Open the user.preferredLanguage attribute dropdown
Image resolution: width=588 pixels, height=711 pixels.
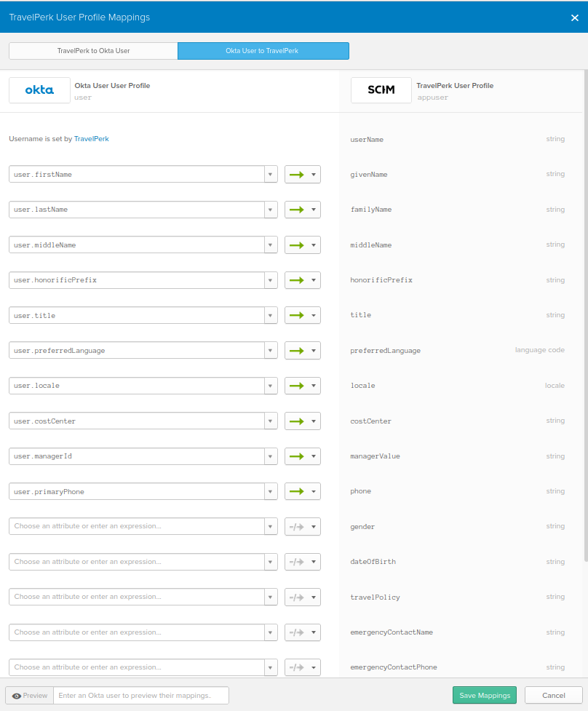click(271, 351)
